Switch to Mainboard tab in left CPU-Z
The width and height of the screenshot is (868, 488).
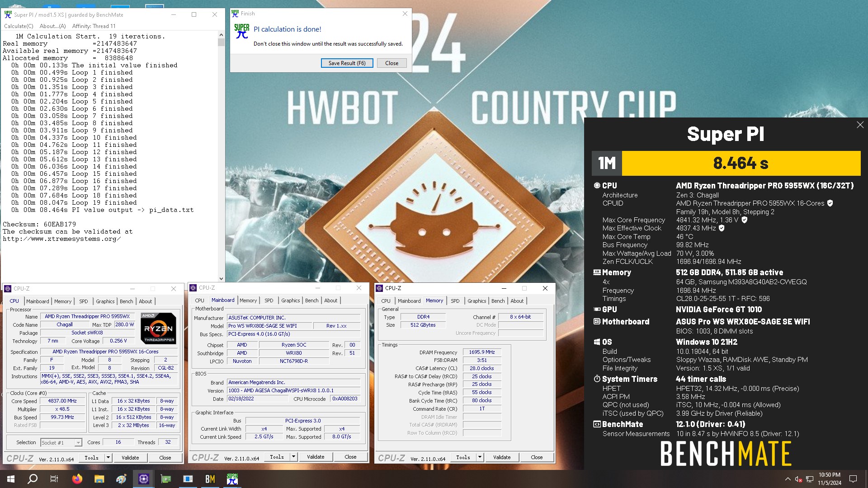[x=38, y=301]
